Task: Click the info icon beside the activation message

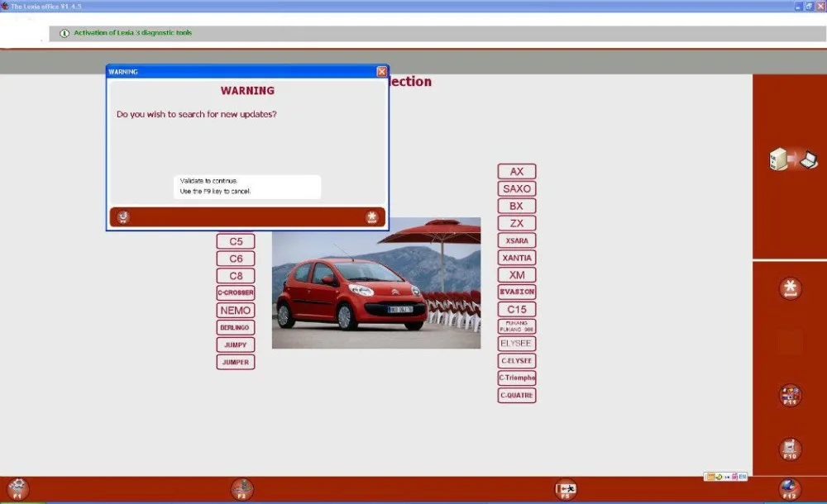Action: (65, 33)
